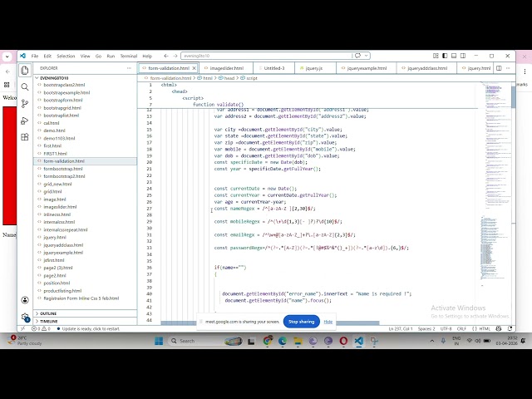Click the code minimap preview
Viewport: 532px width, 399px height.
point(495,183)
